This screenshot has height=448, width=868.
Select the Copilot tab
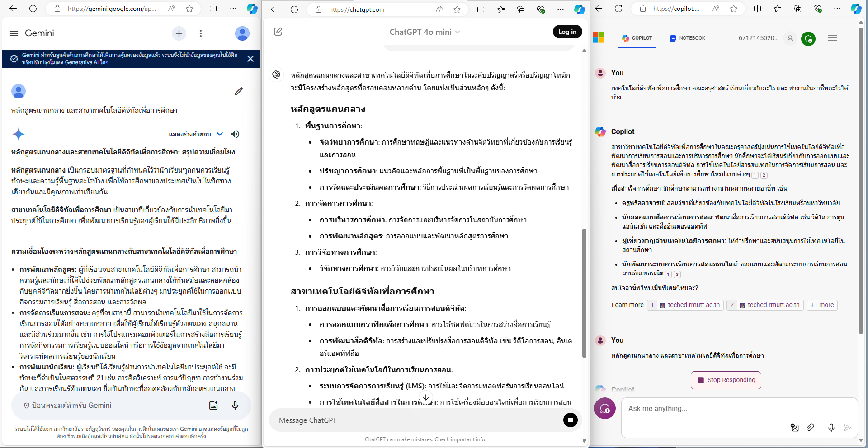point(637,38)
